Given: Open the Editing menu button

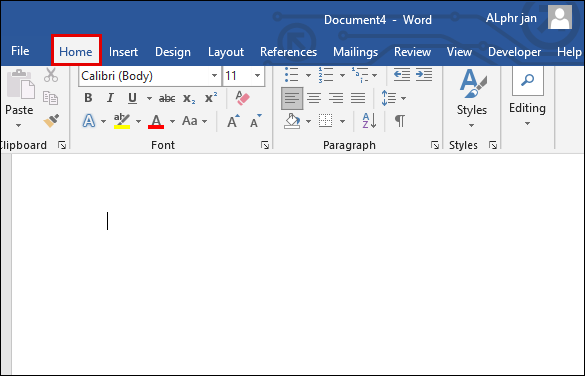Looking at the screenshot, I should coord(527,98).
